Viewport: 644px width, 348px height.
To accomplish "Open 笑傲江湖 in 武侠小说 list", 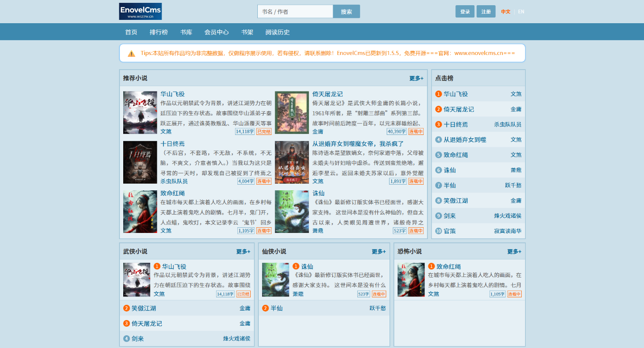I will point(144,308).
